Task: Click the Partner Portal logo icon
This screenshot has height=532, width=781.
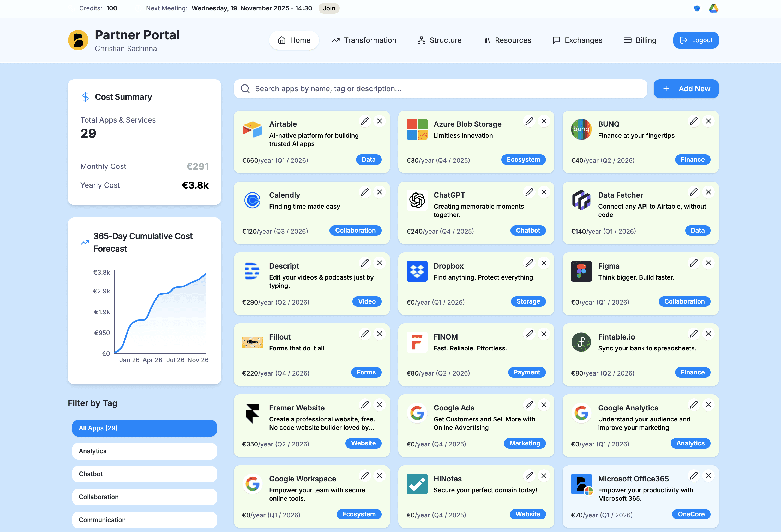Action: click(78, 40)
